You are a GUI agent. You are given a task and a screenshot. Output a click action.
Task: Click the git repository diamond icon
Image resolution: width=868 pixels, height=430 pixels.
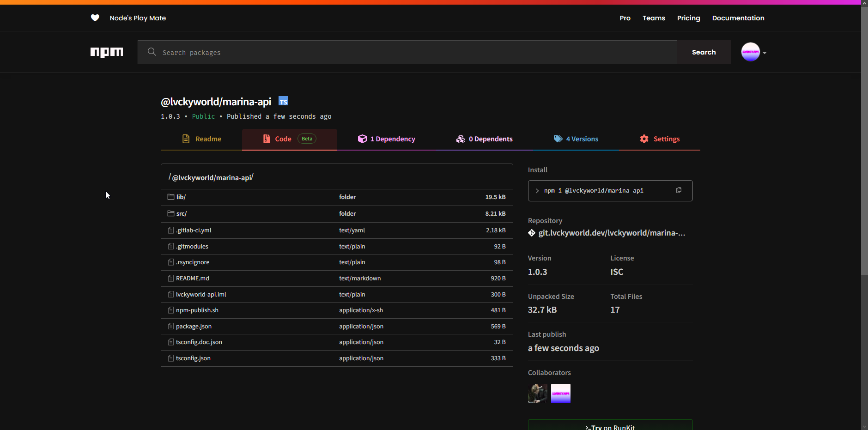532,233
